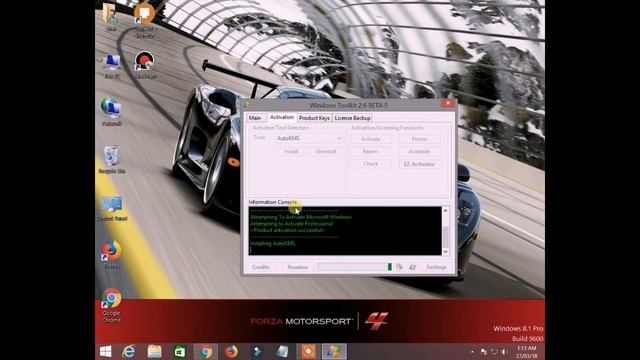The image size is (640, 360).
Task: Open the toolkit Settings button
Action: pyautogui.click(x=436, y=267)
